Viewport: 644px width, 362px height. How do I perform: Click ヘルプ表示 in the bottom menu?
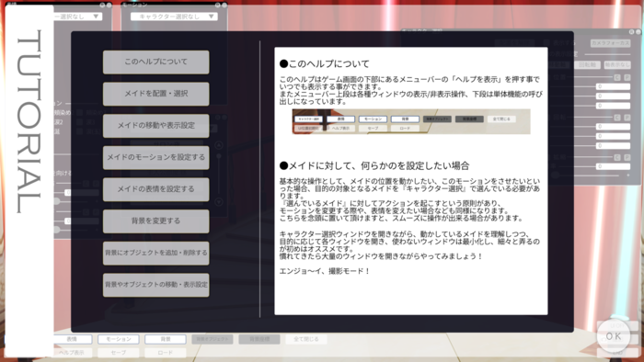(73, 353)
